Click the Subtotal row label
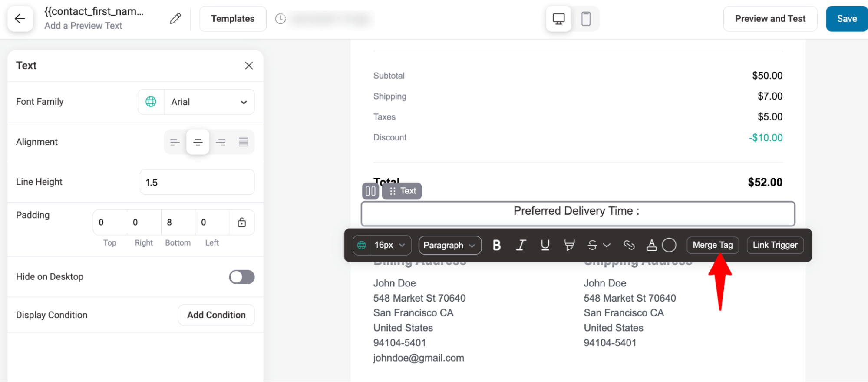 tap(389, 76)
